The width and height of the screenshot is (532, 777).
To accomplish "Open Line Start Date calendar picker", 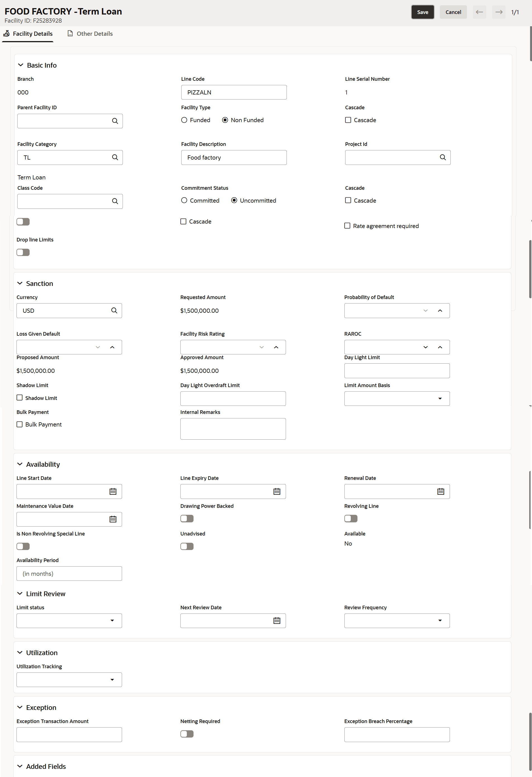I will tap(113, 491).
